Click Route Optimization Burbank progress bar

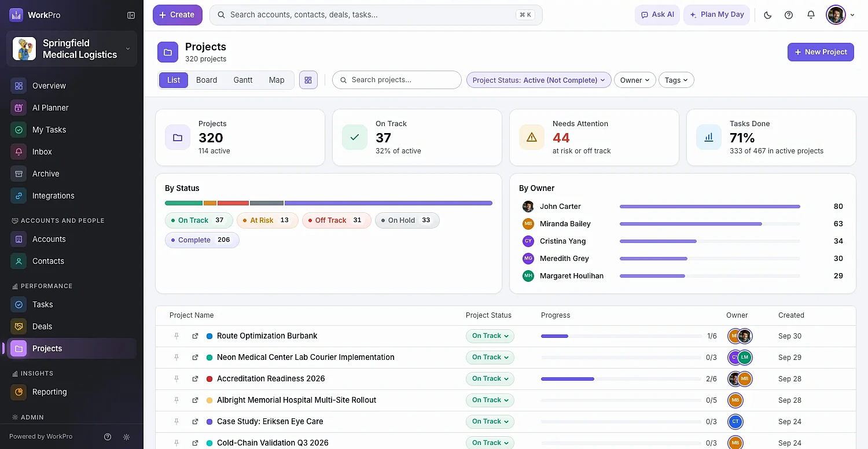coord(621,336)
